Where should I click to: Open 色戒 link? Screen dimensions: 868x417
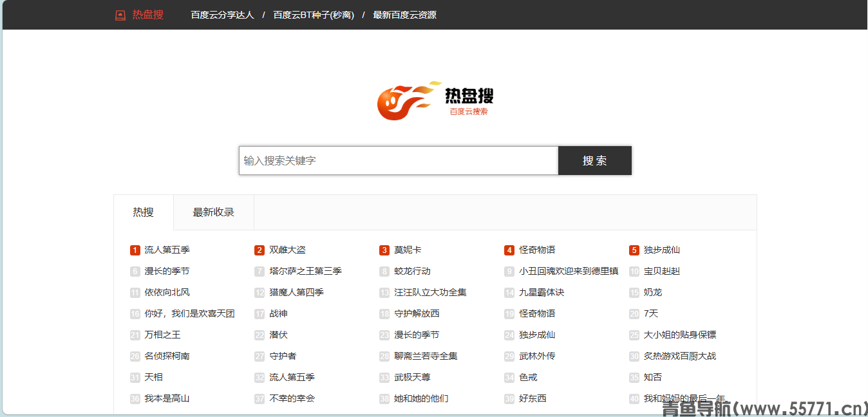pyautogui.click(x=528, y=377)
